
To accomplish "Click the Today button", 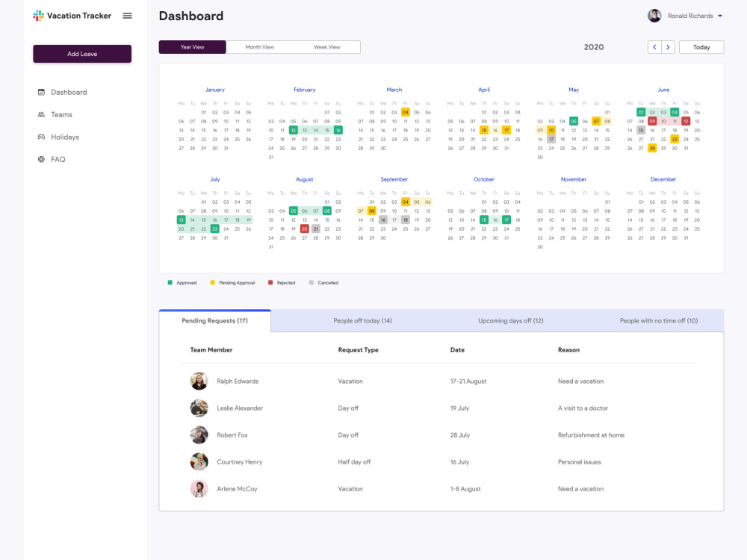I will 701,47.
